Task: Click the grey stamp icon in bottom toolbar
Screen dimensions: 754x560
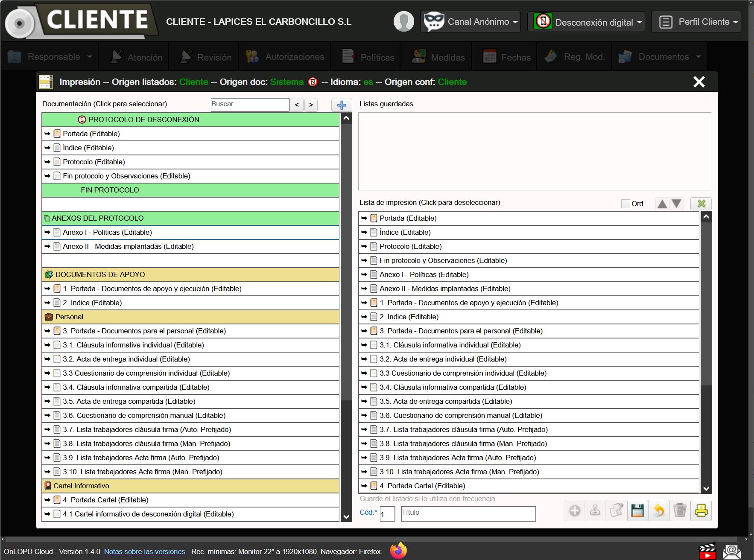Action: pyautogui.click(x=595, y=510)
